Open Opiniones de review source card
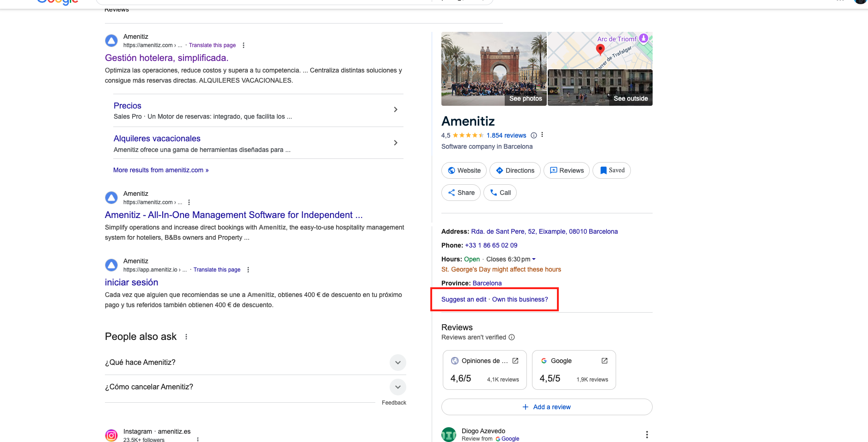868x442 pixels. click(x=485, y=370)
